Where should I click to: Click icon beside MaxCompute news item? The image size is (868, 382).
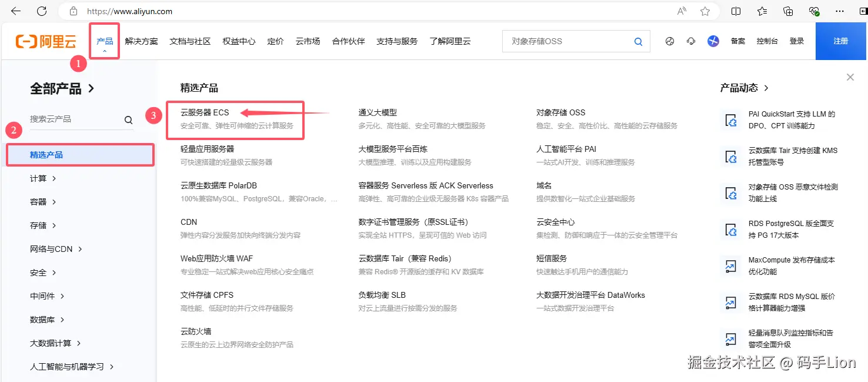pyautogui.click(x=730, y=265)
